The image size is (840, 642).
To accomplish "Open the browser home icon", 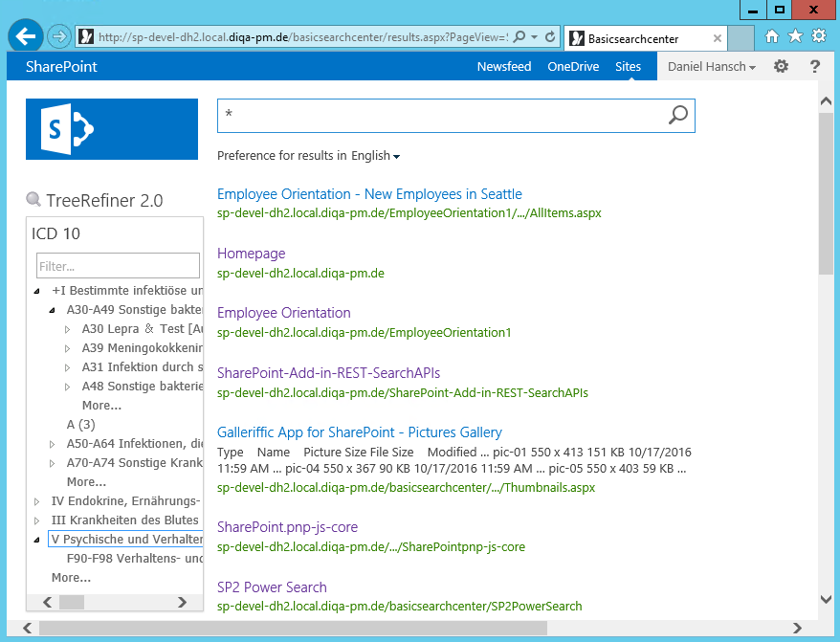I will click(772, 36).
